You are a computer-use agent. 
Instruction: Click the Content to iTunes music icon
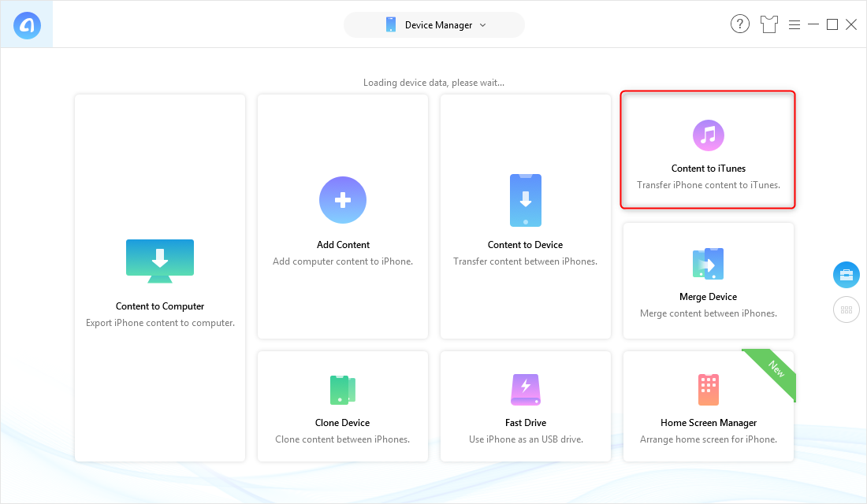[709, 135]
